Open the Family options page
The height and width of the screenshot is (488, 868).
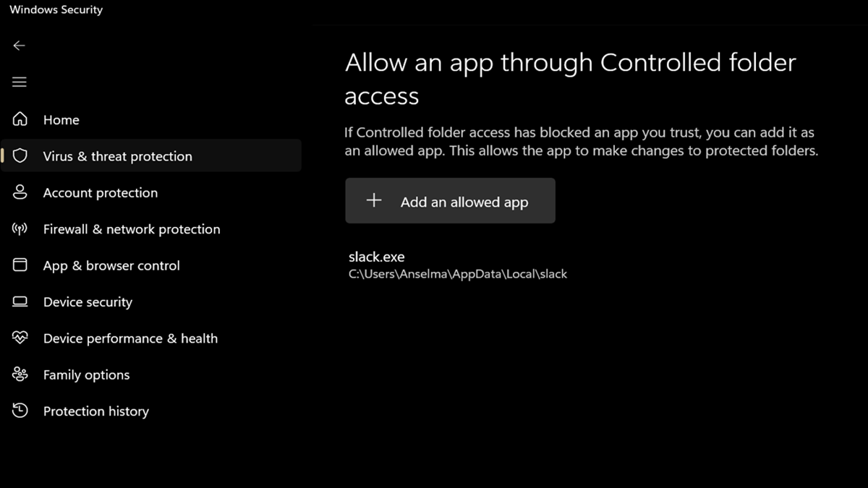86,375
